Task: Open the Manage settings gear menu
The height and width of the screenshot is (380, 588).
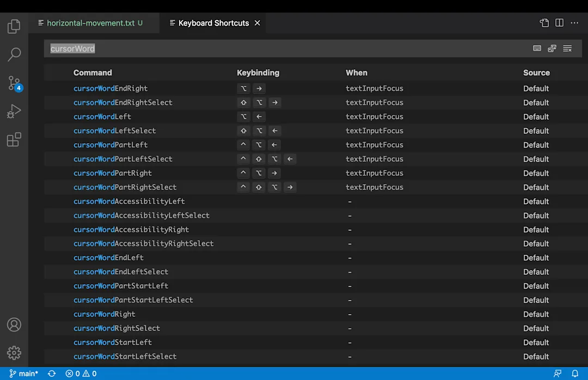Action: (14, 353)
